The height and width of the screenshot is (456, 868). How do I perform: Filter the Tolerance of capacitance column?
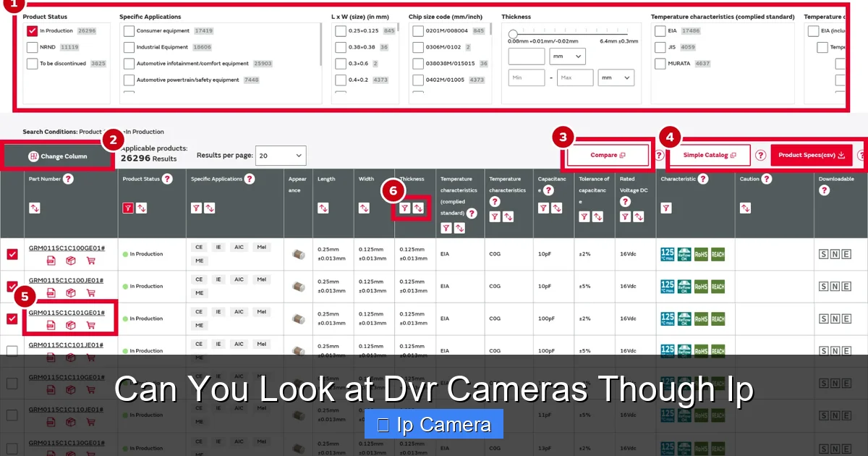[x=584, y=216]
